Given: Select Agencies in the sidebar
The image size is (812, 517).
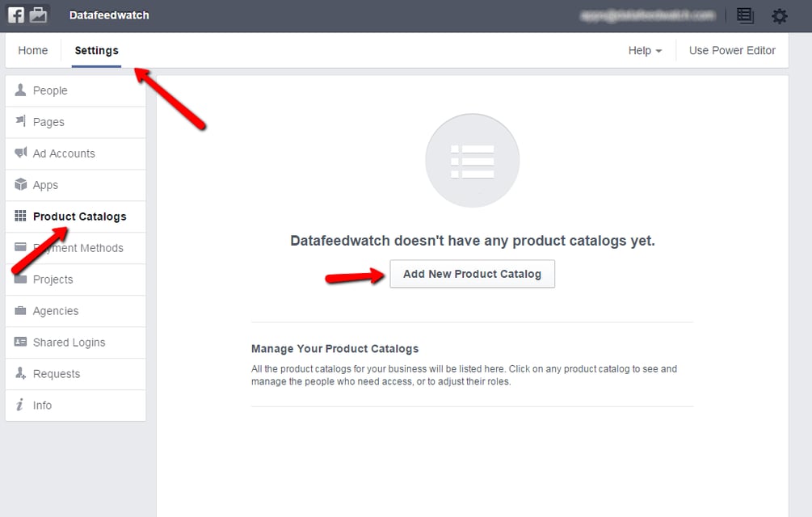Looking at the screenshot, I should coord(54,311).
